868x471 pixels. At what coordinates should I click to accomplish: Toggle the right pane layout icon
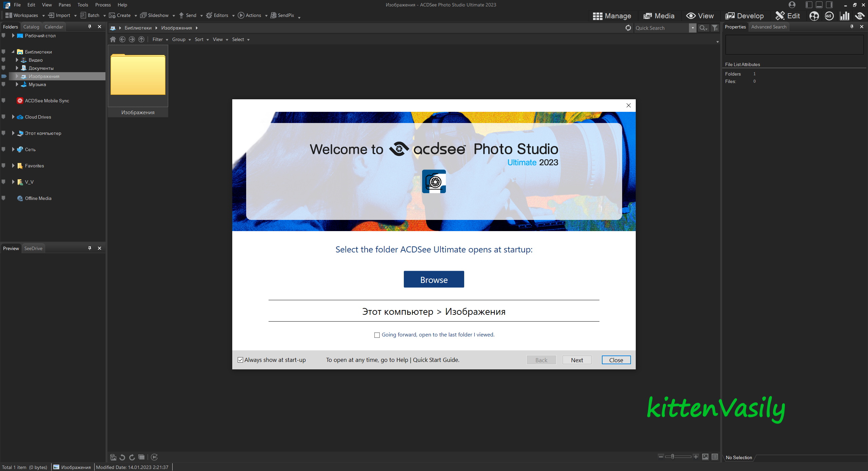pos(829,5)
